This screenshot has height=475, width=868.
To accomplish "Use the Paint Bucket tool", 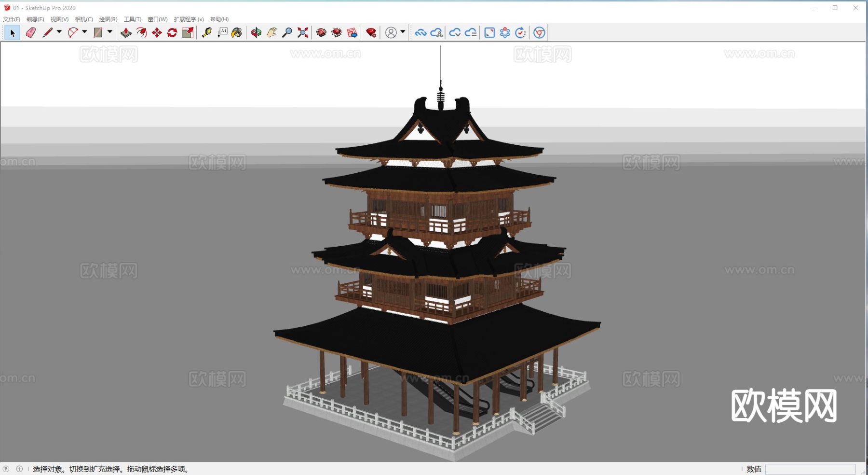I will (x=236, y=32).
